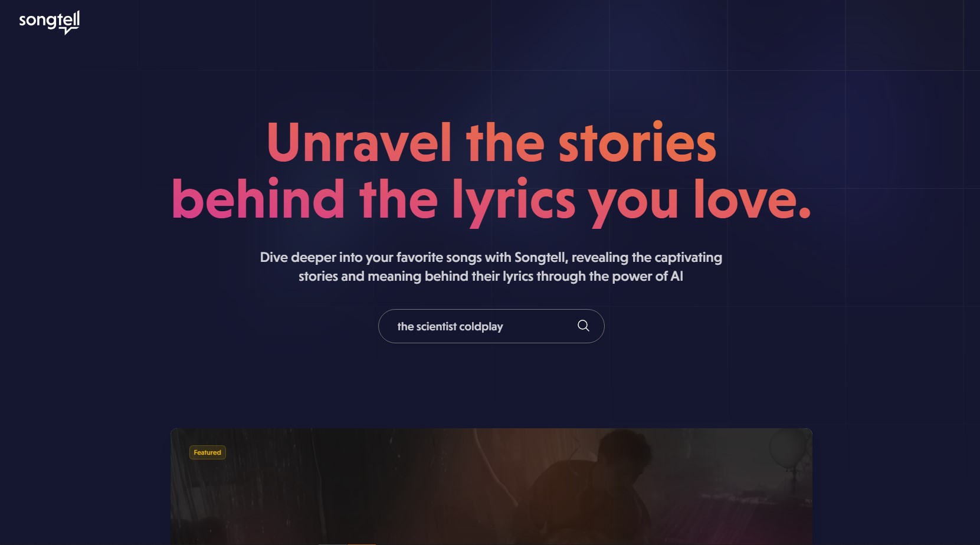Screen dimensions: 980x545
Task: Click the word 'love.' ending the headline
Action: tap(752, 199)
